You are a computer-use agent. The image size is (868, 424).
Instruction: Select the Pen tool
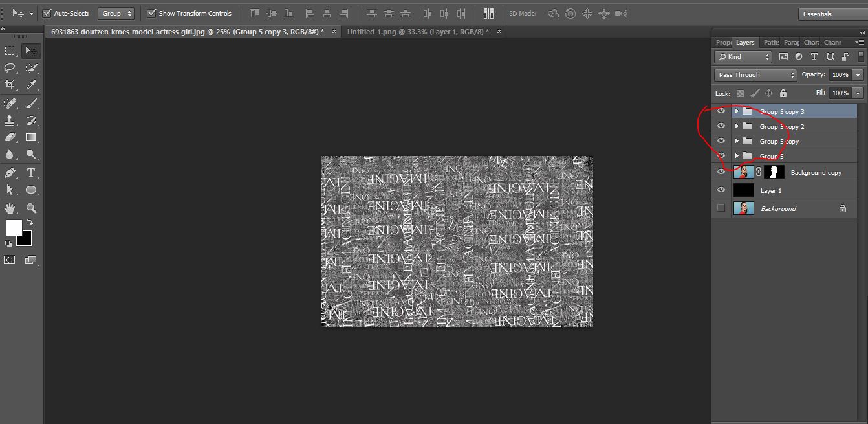[x=10, y=172]
